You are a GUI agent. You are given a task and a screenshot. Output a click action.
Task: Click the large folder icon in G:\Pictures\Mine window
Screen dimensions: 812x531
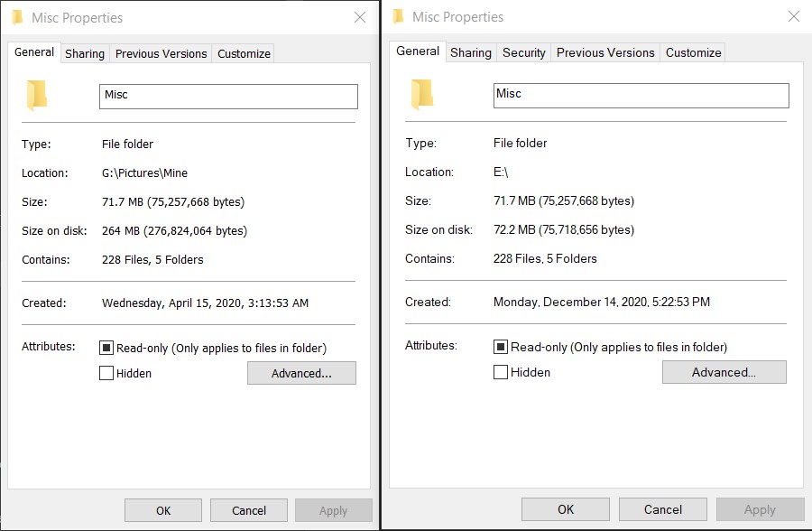pyautogui.click(x=37, y=96)
